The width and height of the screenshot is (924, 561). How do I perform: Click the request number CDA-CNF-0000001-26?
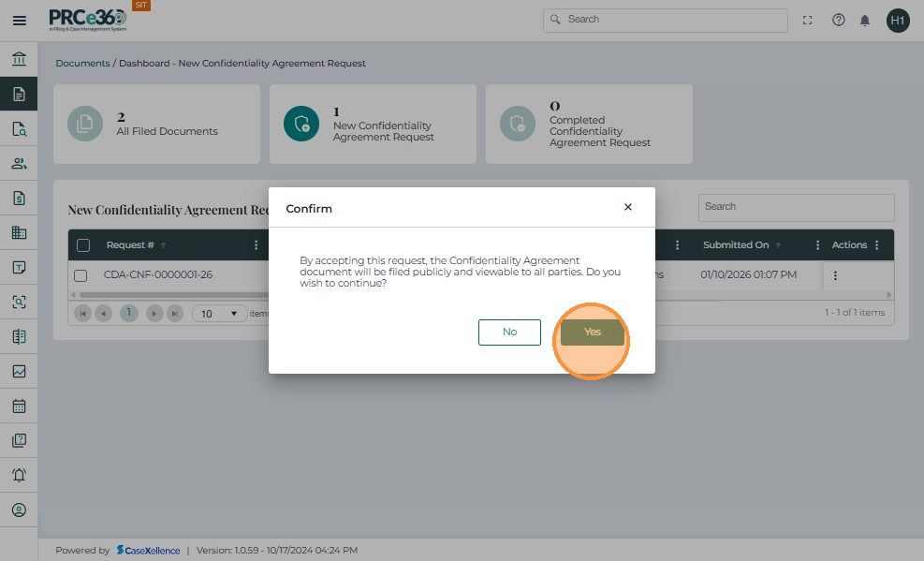158,274
